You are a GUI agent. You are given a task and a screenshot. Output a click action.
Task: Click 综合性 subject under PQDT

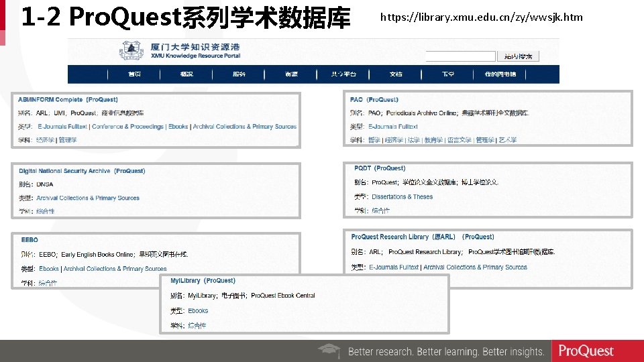381,210
